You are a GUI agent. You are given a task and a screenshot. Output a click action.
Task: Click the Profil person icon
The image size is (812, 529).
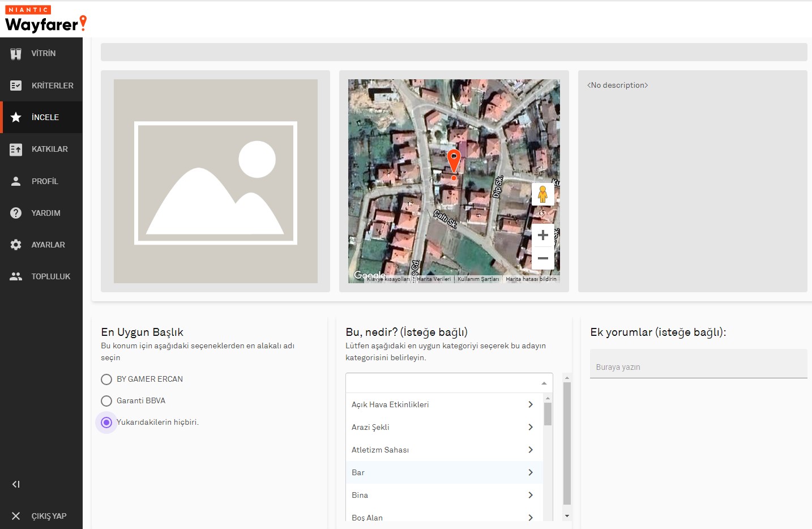pos(16,181)
